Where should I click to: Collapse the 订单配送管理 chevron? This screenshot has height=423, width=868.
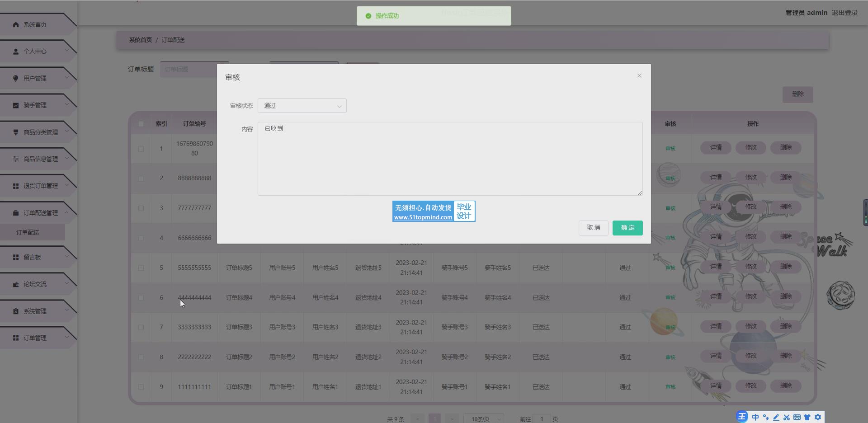pos(67,212)
